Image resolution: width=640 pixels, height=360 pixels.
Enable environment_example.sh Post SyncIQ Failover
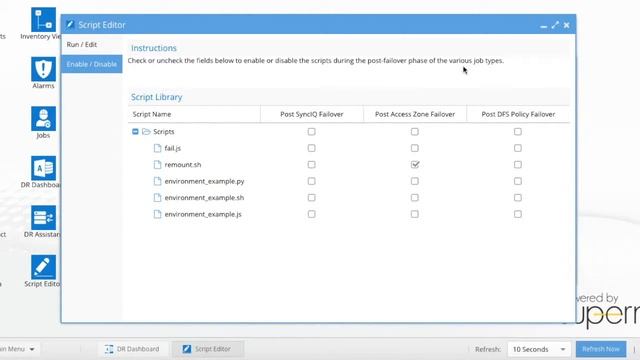(311, 198)
